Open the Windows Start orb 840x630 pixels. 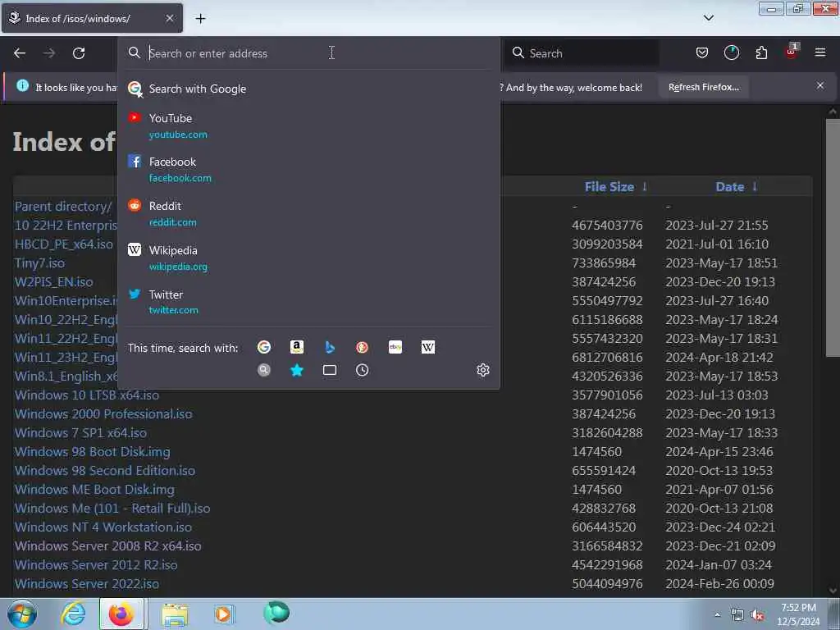[22, 614]
